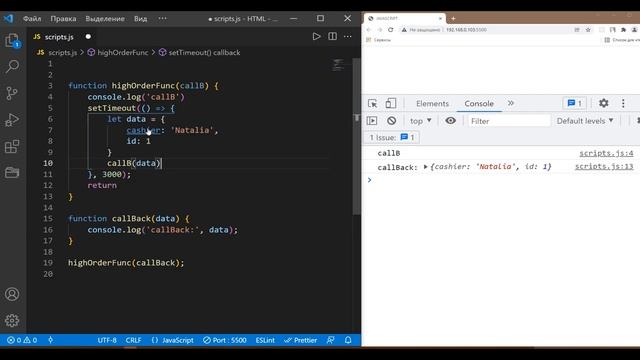Expand the logged cashier object
The image size is (640, 360).
point(425,167)
